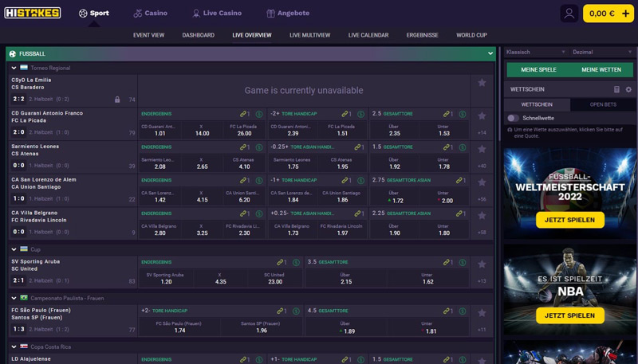The height and width of the screenshot is (364, 638).
Task: Click the Brazil flag beside Campeonato Paulista
Action: pos(24,298)
